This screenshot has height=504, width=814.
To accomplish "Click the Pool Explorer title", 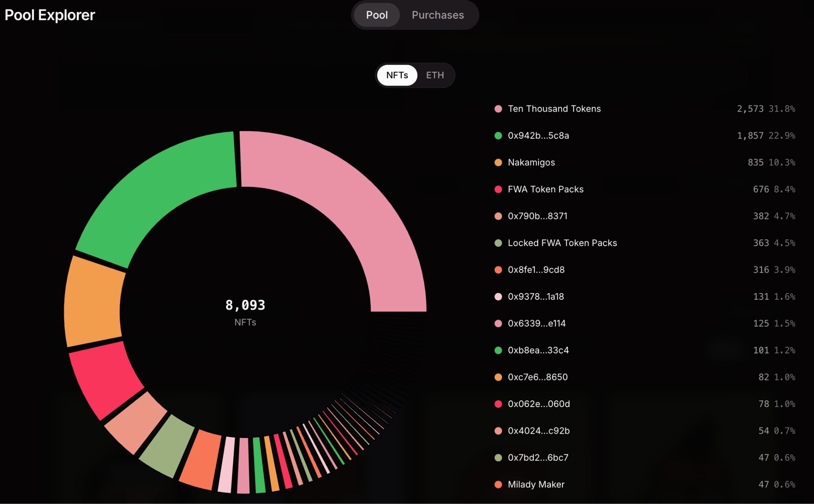I will click(x=50, y=15).
